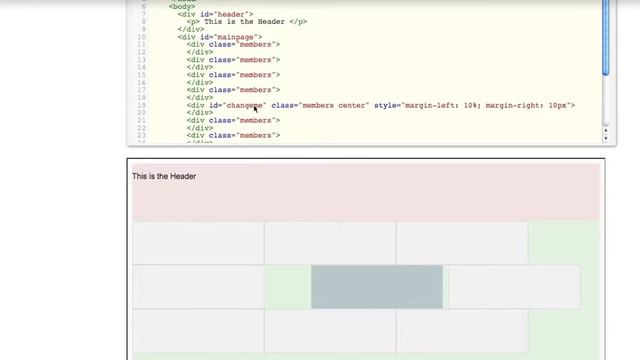
Task: Click the members div code on line 15
Action: (x=233, y=75)
